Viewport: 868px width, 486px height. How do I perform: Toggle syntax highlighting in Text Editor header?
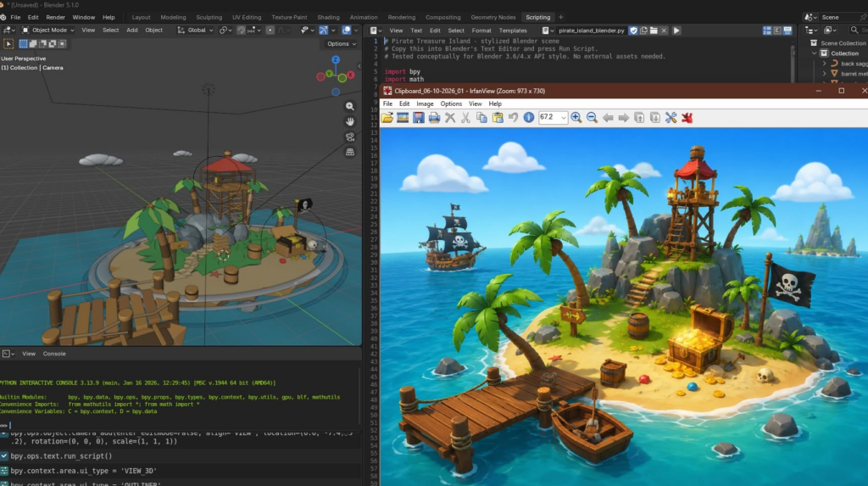pyautogui.click(x=787, y=31)
